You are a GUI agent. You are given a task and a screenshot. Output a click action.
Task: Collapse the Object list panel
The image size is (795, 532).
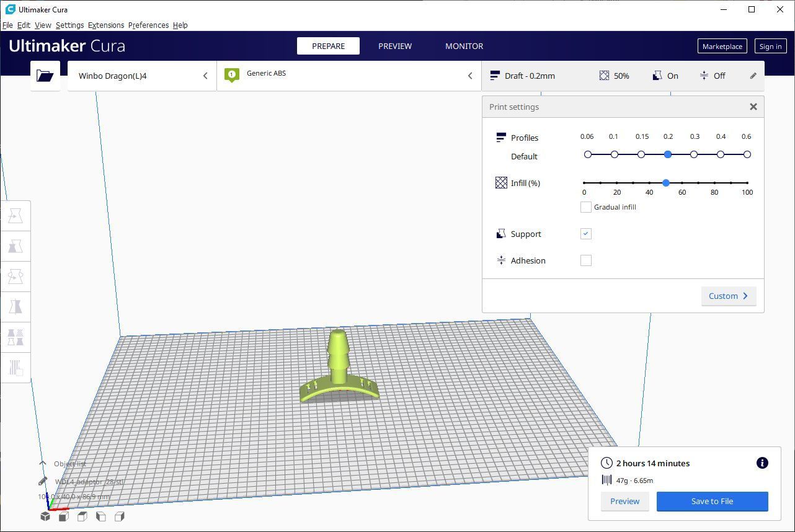pos(43,464)
